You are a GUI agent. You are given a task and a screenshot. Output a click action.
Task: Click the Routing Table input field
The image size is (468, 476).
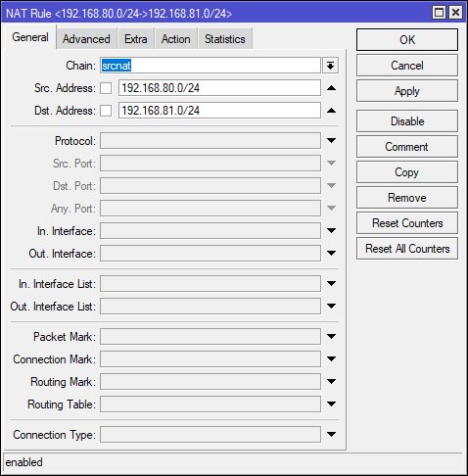click(x=211, y=405)
